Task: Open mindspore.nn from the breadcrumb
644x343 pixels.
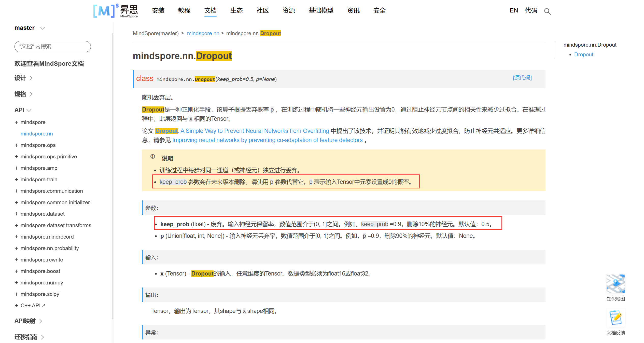Action: pyautogui.click(x=203, y=33)
